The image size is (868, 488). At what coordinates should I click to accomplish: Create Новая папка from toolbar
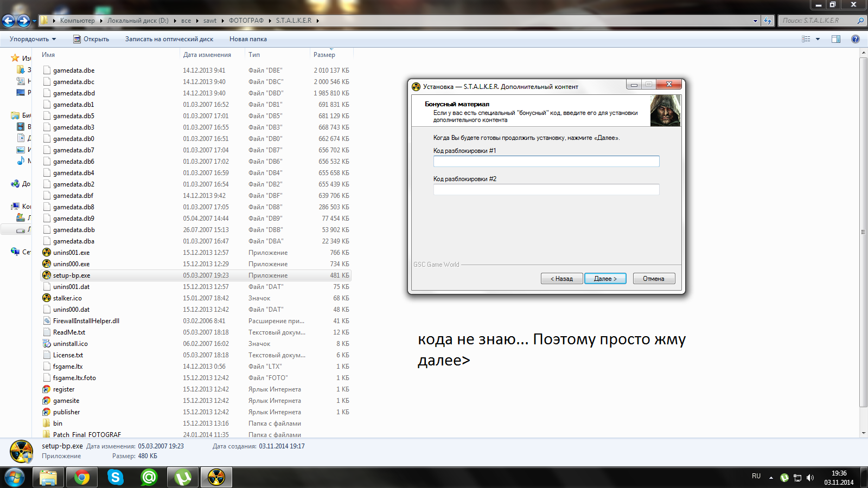(x=248, y=39)
